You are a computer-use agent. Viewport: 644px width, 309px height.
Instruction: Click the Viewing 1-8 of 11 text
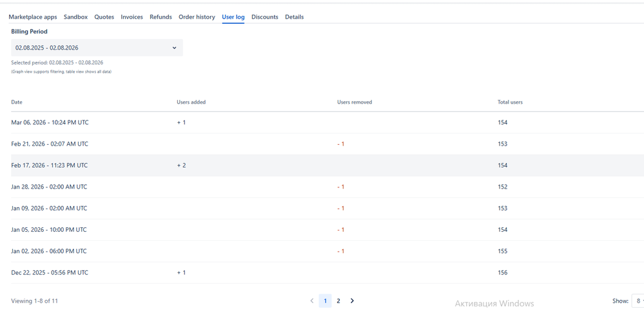pyautogui.click(x=35, y=301)
